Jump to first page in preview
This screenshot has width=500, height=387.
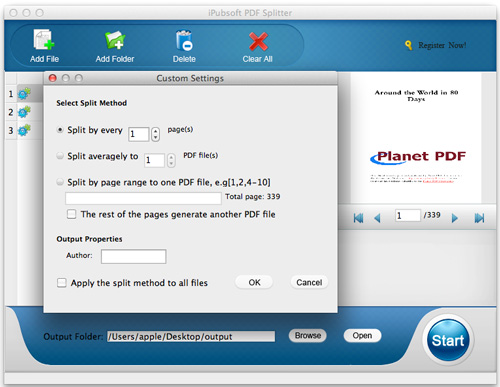(x=358, y=218)
